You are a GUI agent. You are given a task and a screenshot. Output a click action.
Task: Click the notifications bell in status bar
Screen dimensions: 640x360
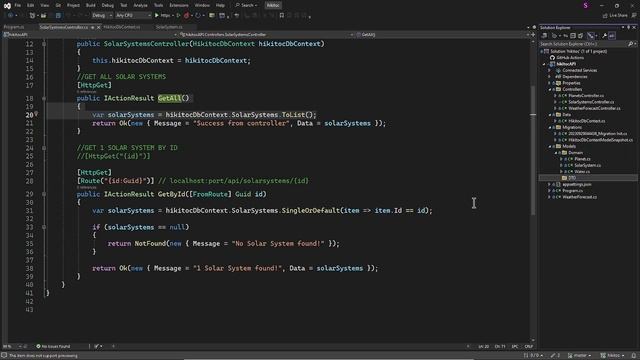coord(633,356)
